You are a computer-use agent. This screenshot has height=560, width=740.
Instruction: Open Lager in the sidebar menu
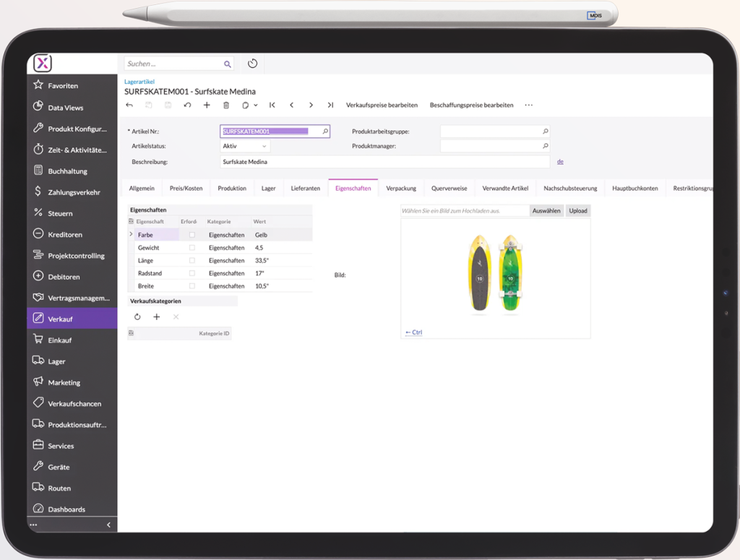point(56,361)
